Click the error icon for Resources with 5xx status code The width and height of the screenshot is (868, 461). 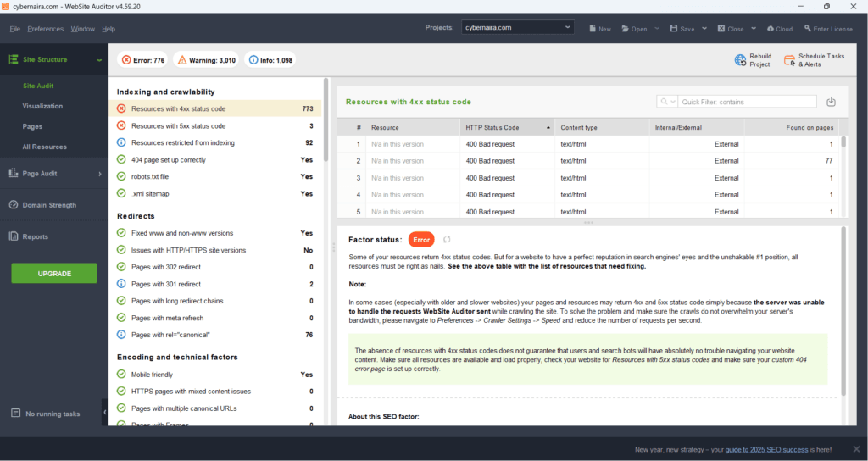coord(121,125)
